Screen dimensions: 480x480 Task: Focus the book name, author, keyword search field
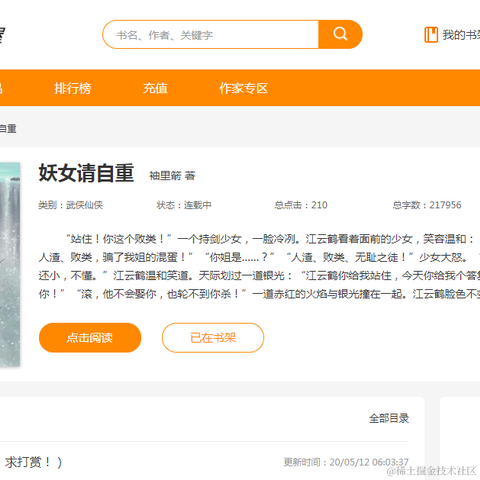[211, 34]
